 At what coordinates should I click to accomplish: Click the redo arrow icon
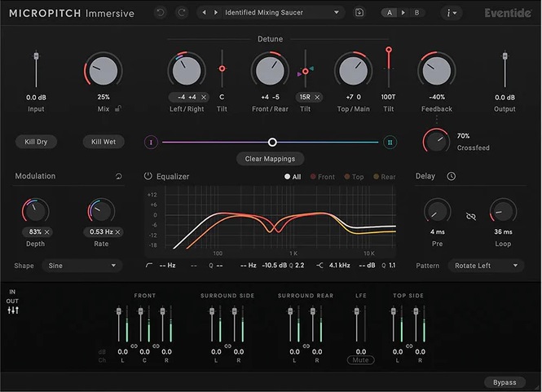181,13
